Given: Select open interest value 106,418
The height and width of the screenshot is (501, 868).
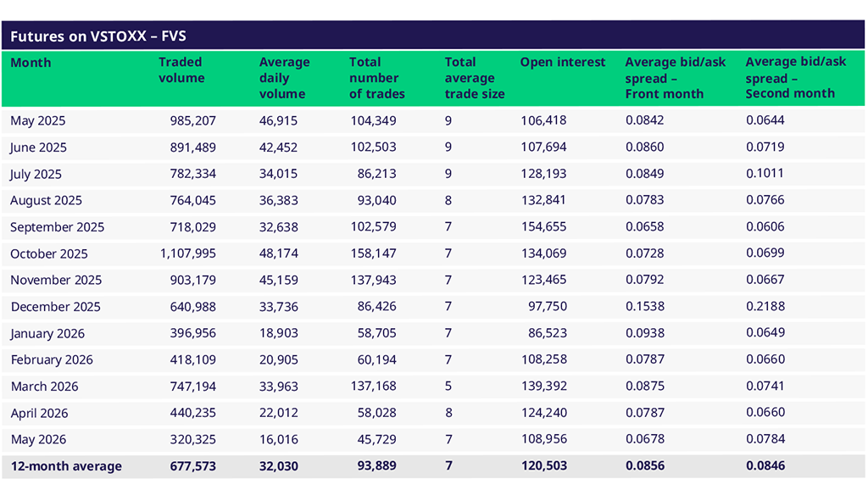Looking at the screenshot, I should coord(543,120).
